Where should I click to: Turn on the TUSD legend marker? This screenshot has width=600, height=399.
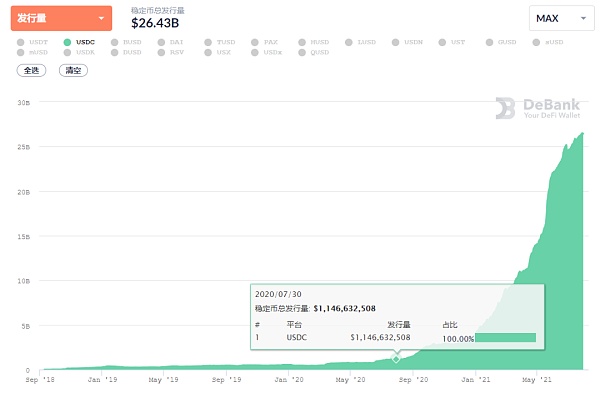point(208,42)
